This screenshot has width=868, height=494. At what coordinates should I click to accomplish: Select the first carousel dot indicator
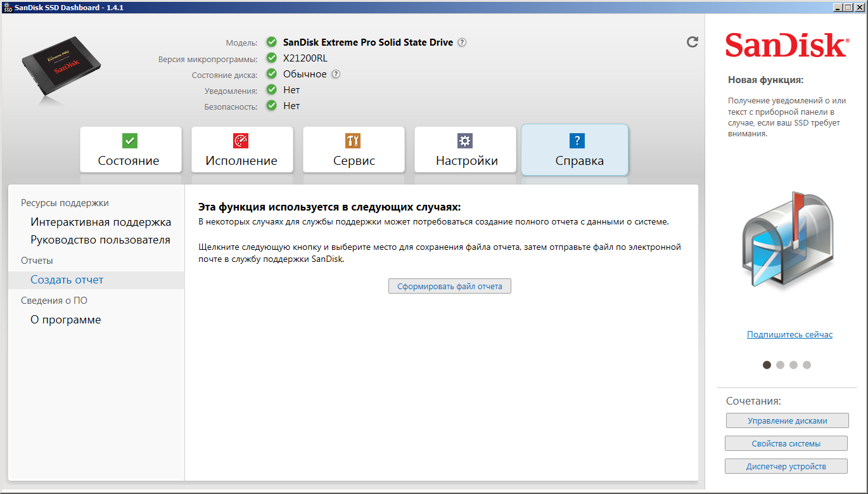coord(767,365)
